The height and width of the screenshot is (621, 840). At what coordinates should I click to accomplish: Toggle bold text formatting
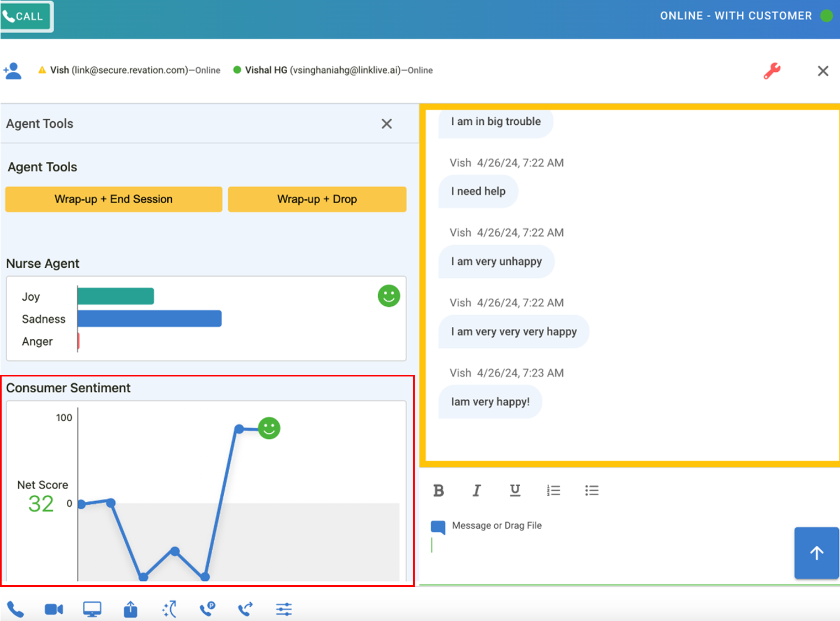tap(439, 490)
